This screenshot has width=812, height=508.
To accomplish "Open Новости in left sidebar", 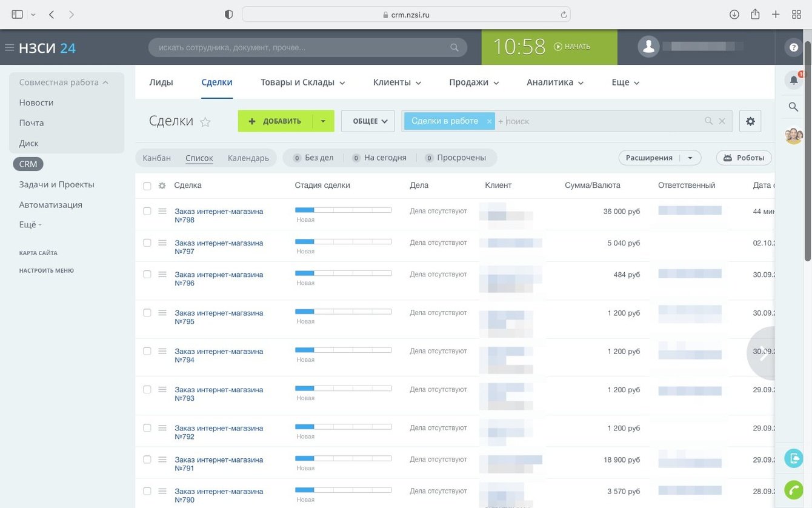I will click(x=36, y=102).
